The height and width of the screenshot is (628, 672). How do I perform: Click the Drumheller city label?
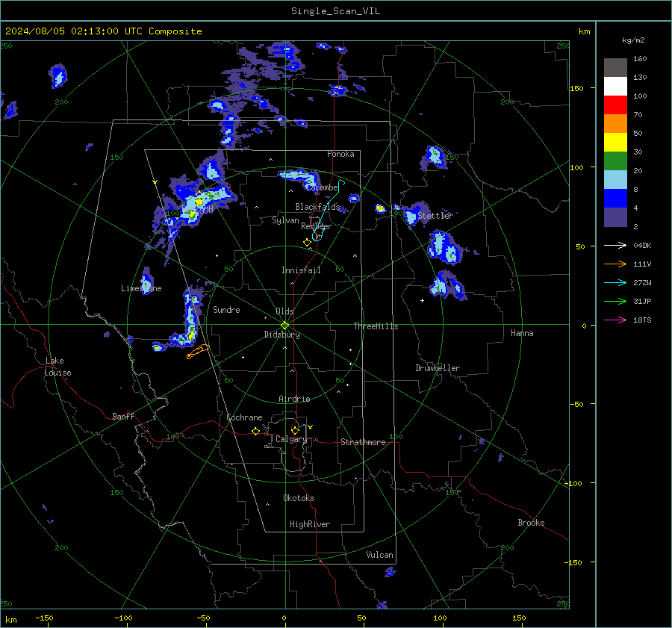(438, 368)
